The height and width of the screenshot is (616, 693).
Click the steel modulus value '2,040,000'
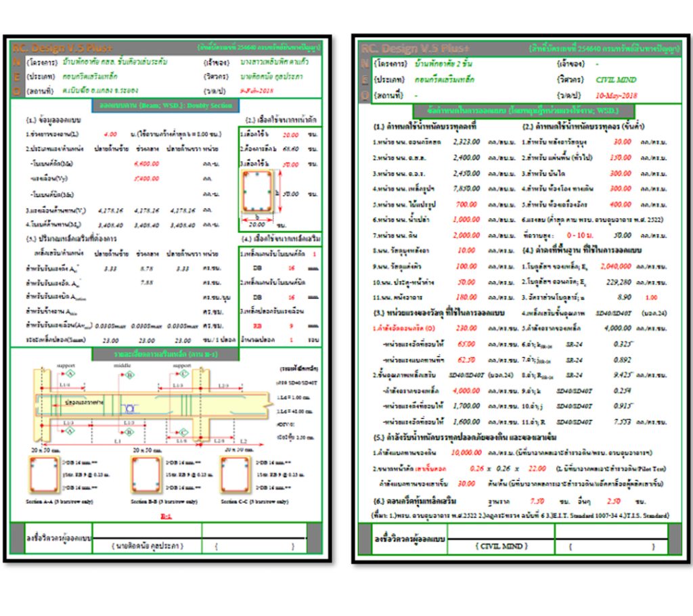(616, 266)
